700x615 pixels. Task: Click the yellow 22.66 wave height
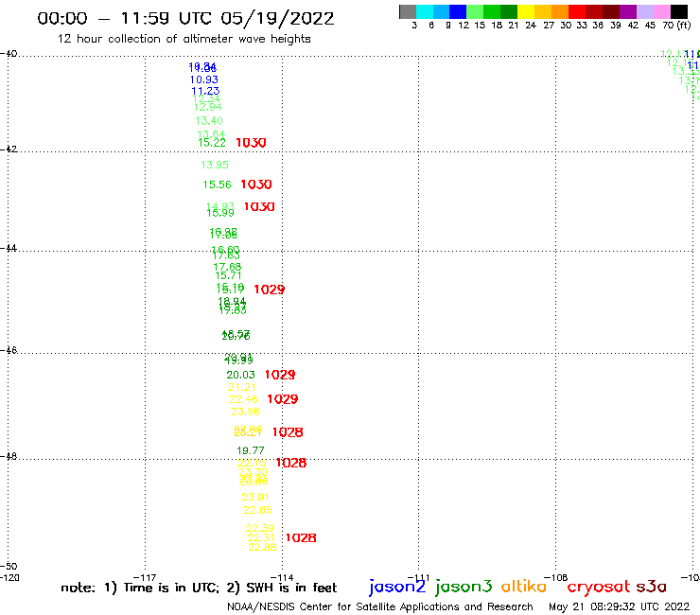(257, 510)
